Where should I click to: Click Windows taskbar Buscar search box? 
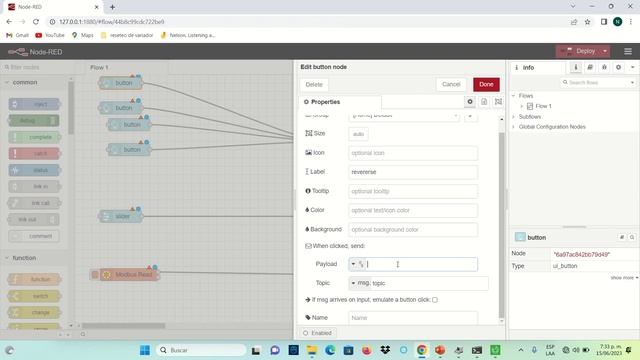[201, 350]
